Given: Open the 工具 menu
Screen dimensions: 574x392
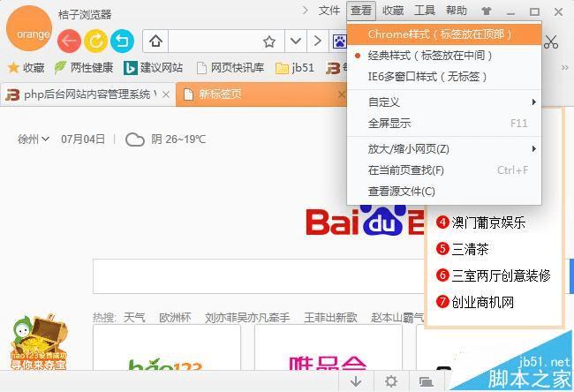Looking at the screenshot, I should click(x=425, y=11).
